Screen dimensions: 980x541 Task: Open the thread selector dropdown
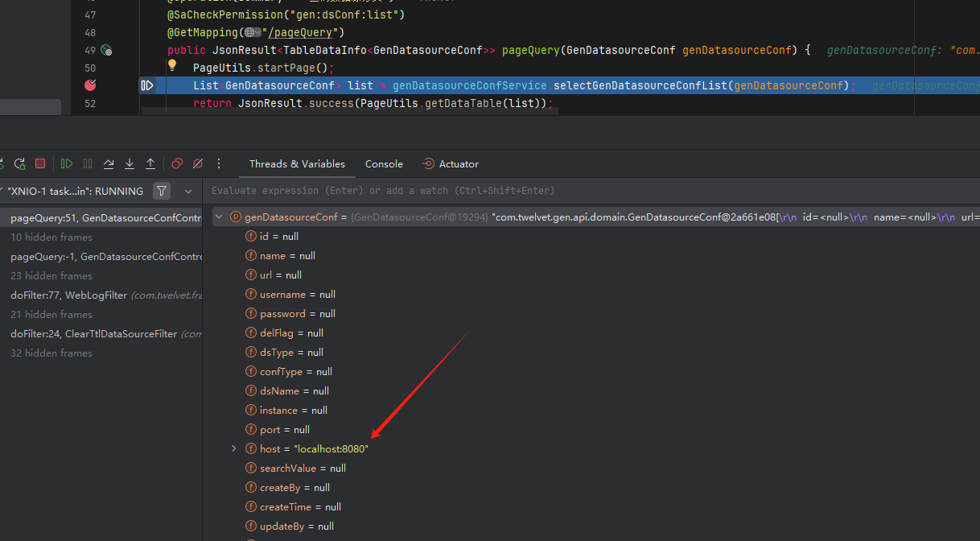(x=188, y=192)
